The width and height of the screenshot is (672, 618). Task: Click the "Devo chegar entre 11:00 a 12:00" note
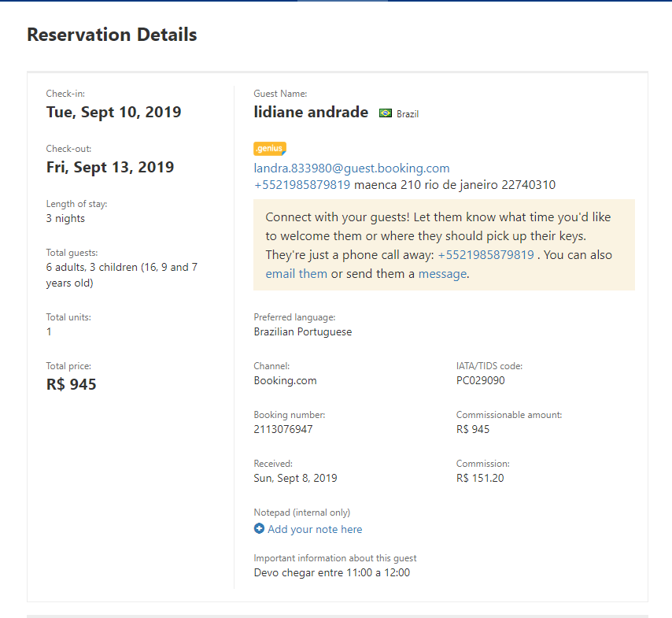click(331, 572)
